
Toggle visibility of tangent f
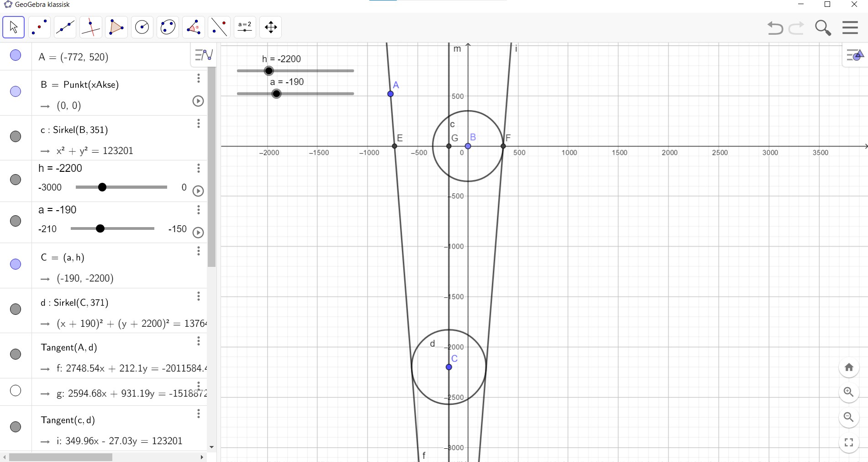click(x=16, y=354)
